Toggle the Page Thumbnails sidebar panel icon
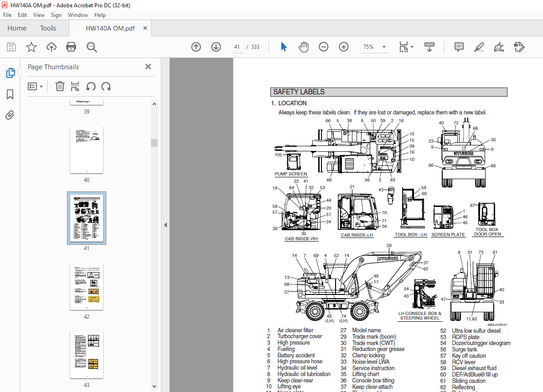543x392 pixels. point(10,73)
